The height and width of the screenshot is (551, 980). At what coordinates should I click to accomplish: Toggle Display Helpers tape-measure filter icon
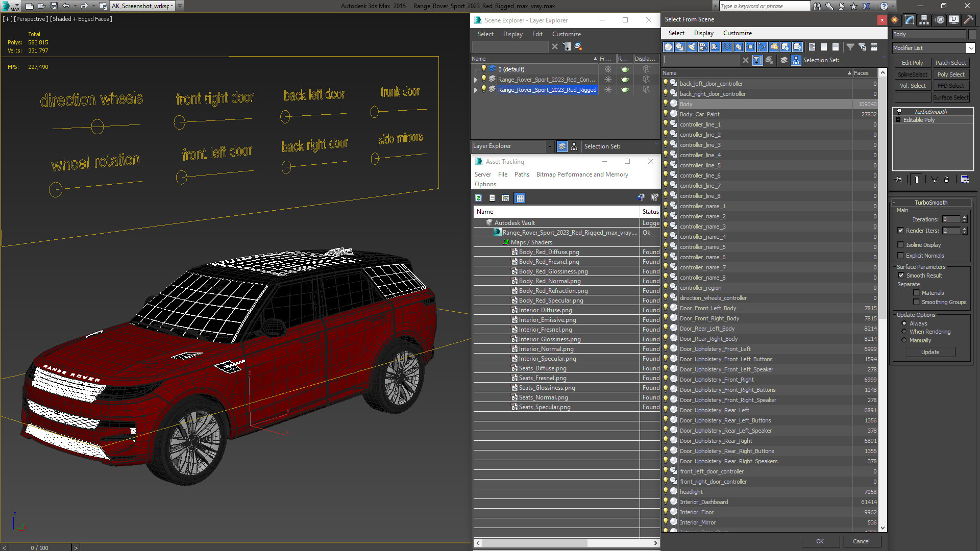pos(715,47)
